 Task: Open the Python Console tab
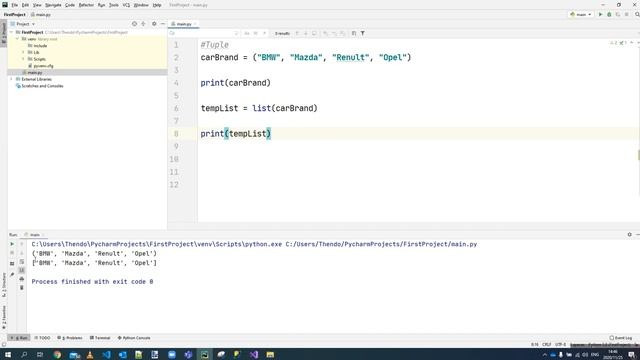134,338
